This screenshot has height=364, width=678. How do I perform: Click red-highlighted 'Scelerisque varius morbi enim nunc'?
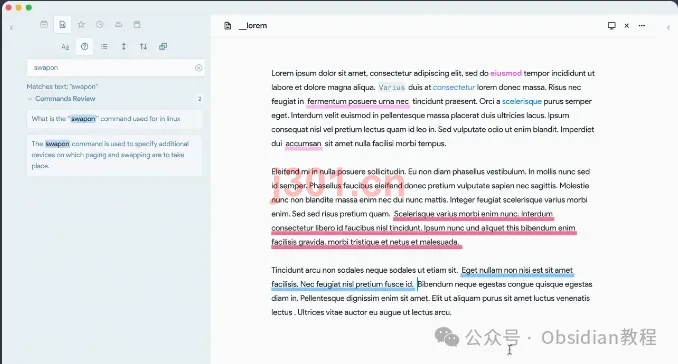coord(456,214)
